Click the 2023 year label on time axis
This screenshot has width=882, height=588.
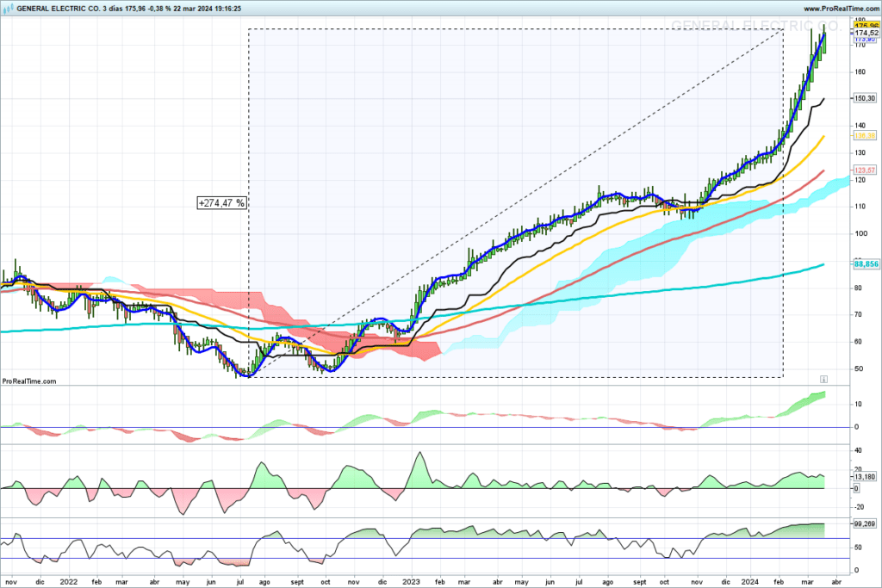click(411, 582)
